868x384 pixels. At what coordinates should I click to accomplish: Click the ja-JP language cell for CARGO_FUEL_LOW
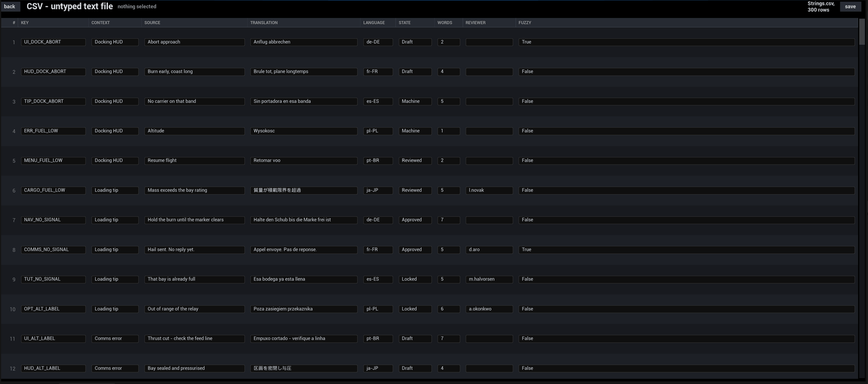tap(378, 190)
